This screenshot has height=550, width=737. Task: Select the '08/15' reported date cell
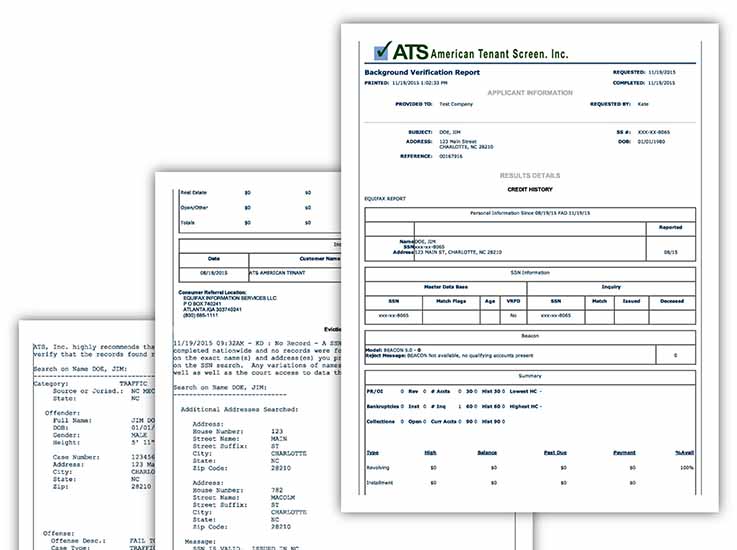click(671, 252)
